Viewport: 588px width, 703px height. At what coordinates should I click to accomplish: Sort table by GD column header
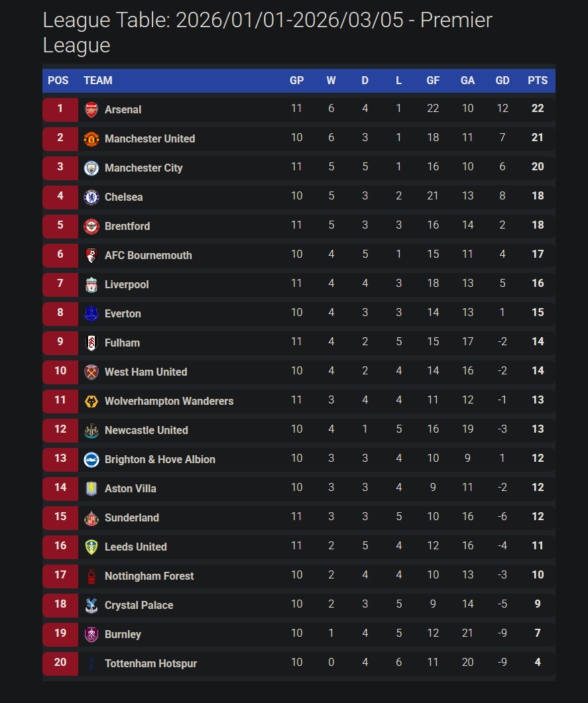(x=502, y=80)
